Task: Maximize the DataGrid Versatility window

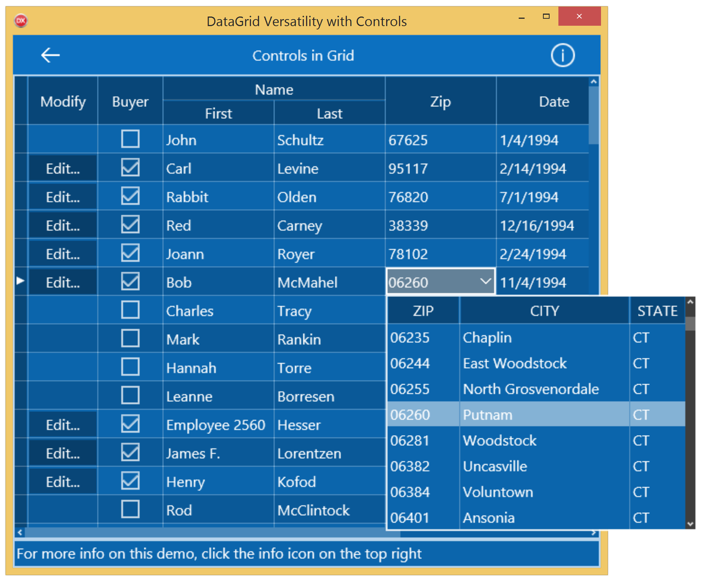Action: [546, 17]
